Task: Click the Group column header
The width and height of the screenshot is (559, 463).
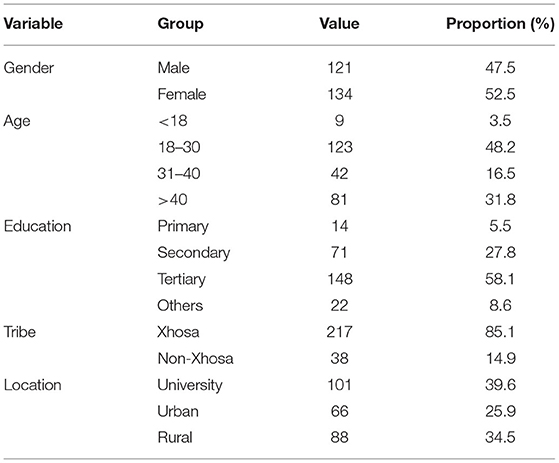Action: click(x=180, y=24)
